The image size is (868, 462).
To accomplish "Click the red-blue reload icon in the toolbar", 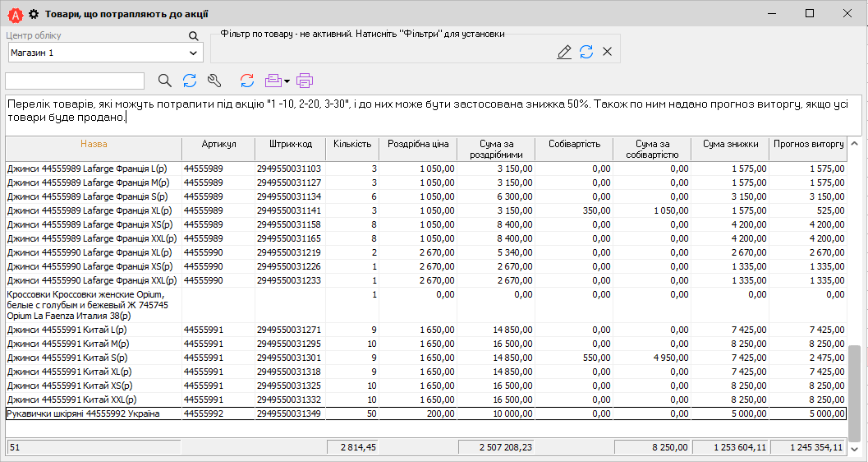I will point(247,81).
